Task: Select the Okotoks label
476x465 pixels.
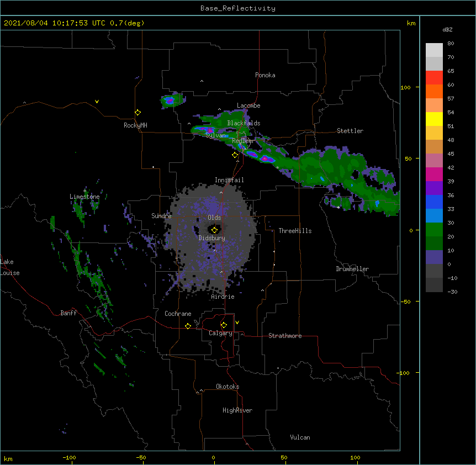Action: 228,387
